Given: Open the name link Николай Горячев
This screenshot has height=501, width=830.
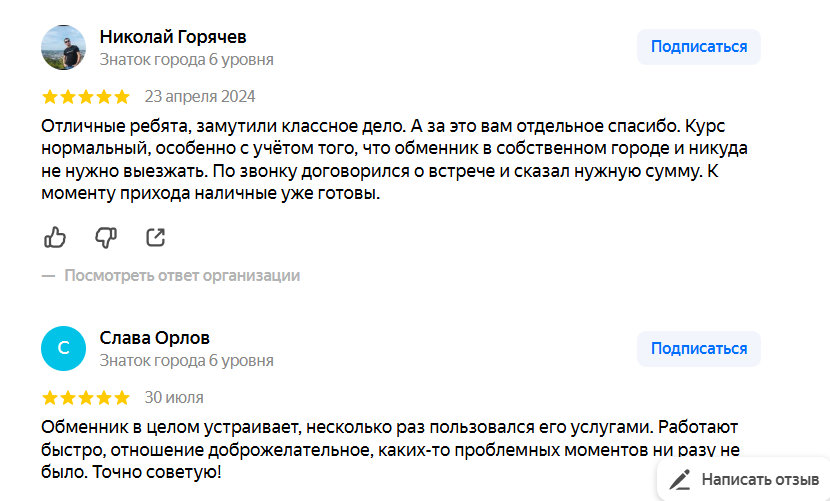Looking at the screenshot, I should [x=172, y=37].
